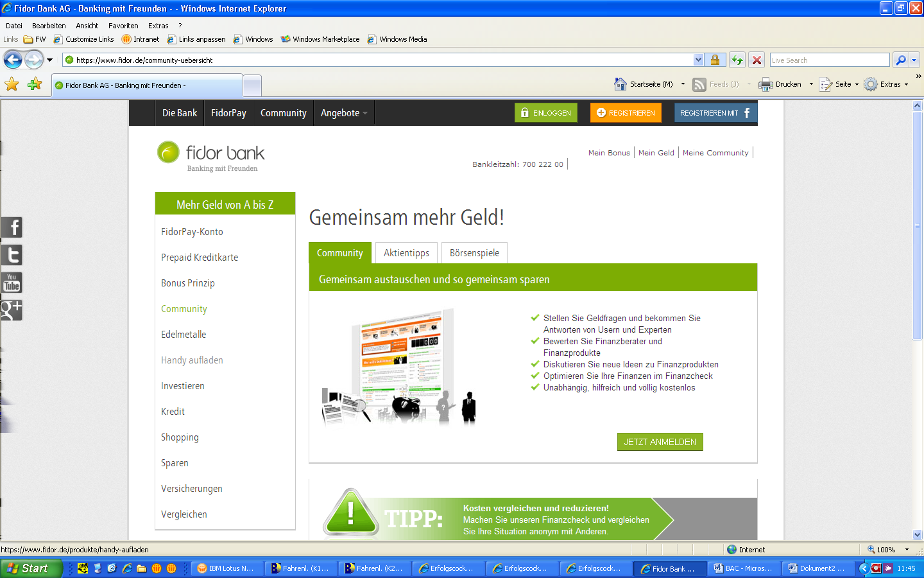
Task: Expand the Drucken dropdown arrow
Action: 811,84
